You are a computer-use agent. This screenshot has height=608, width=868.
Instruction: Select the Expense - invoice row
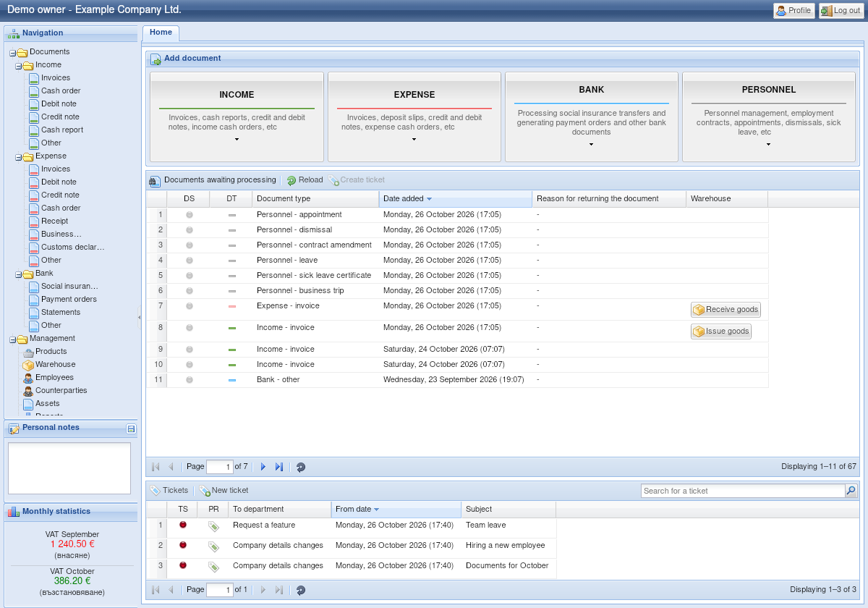pos(457,310)
